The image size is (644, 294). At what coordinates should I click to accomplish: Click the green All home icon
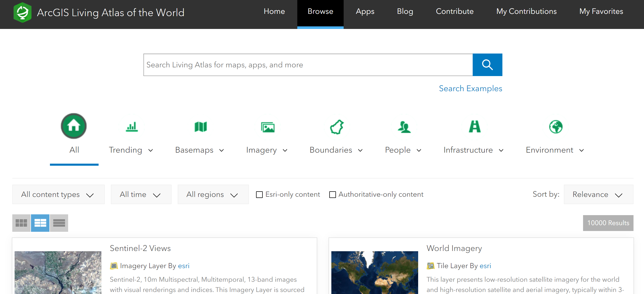pyautogui.click(x=74, y=126)
